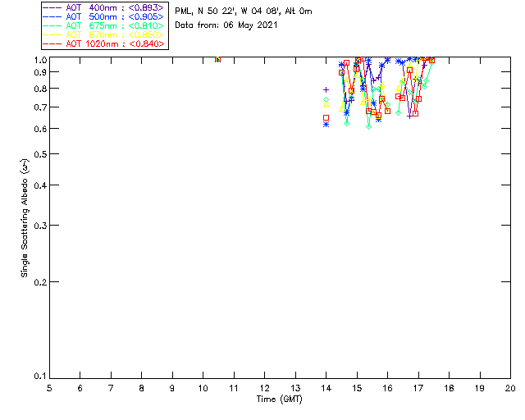Image resolution: width=525 pixels, height=420 pixels.
Task: Select the AOT 675nm legend entry
Action: coord(103,25)
